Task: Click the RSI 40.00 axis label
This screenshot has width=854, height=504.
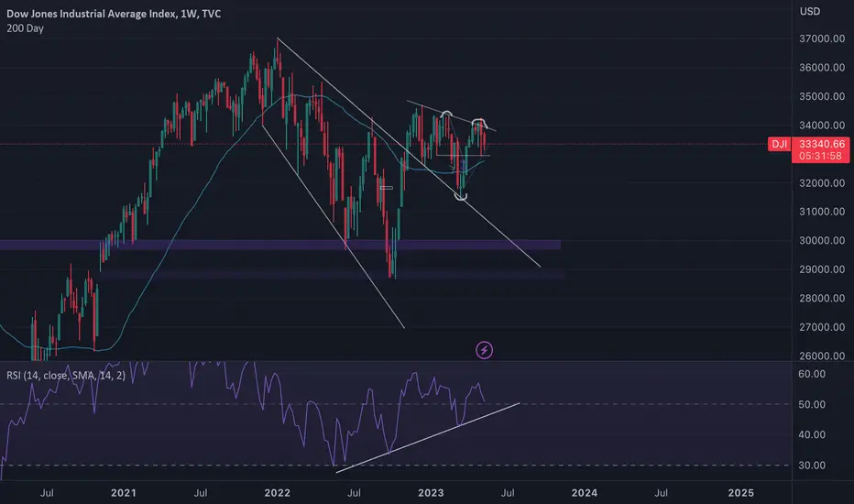Action: (812, 434)
